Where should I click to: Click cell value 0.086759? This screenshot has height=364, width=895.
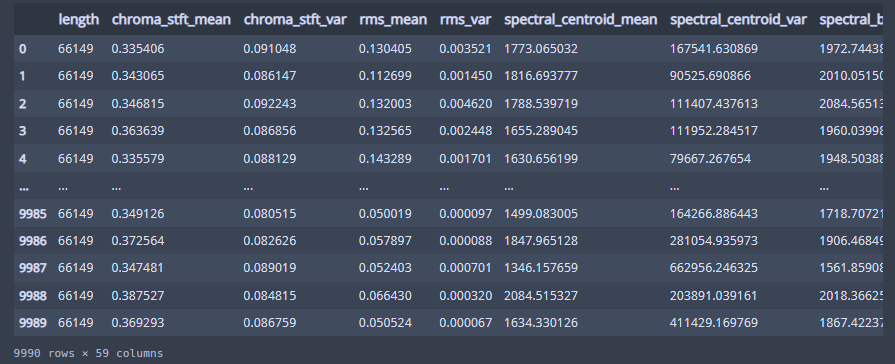click(270, 323)
